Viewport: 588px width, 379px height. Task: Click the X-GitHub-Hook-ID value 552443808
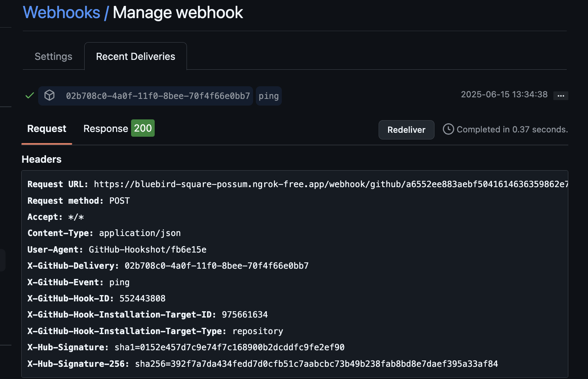142,299
